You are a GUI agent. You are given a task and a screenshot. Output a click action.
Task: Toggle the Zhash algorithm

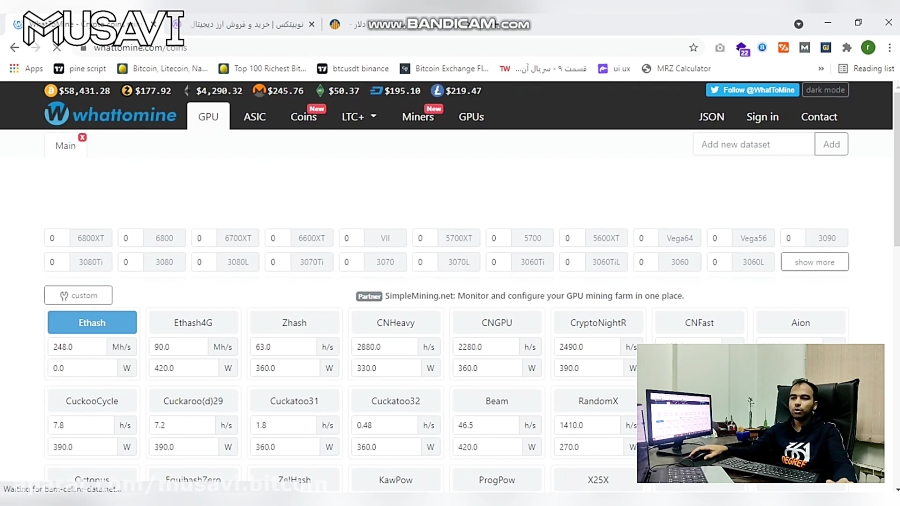pos(294,322)
